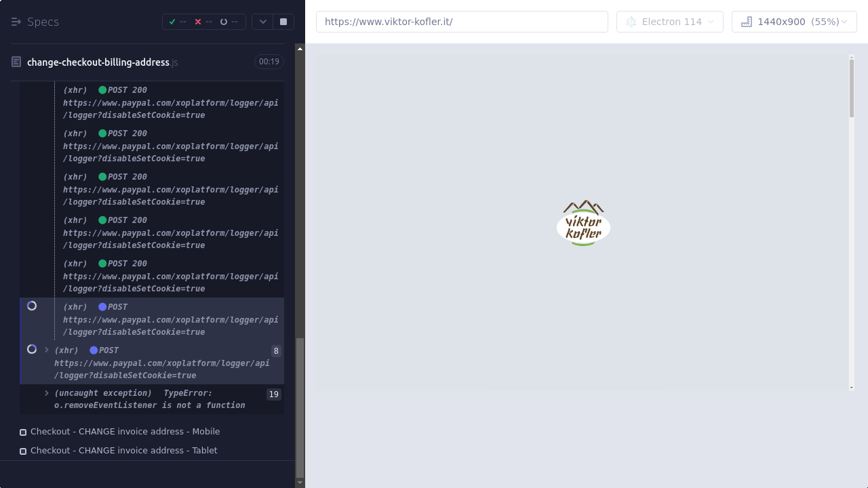Open the Electron 114 browser dropdown
Image resolution: width=868 pixels, height=488 pixels.
669,22
